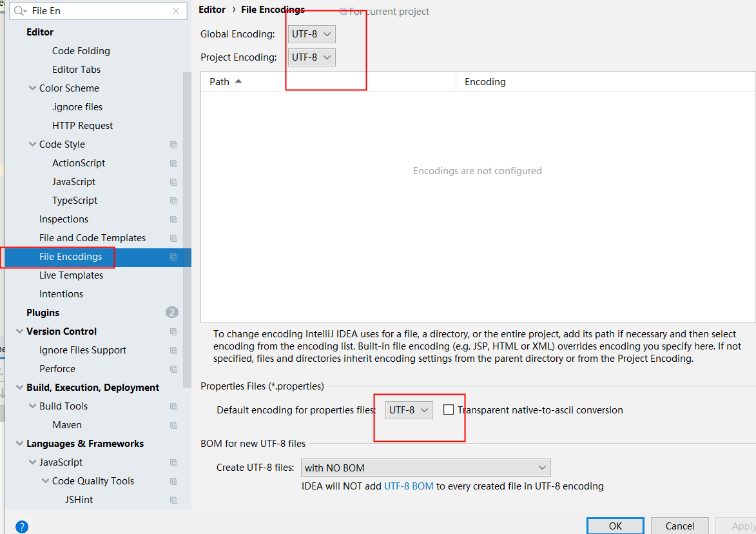Click project-level icon next to Build Tools
The height and width of the screenshot is (534, 756).
(x=173, y=407)
